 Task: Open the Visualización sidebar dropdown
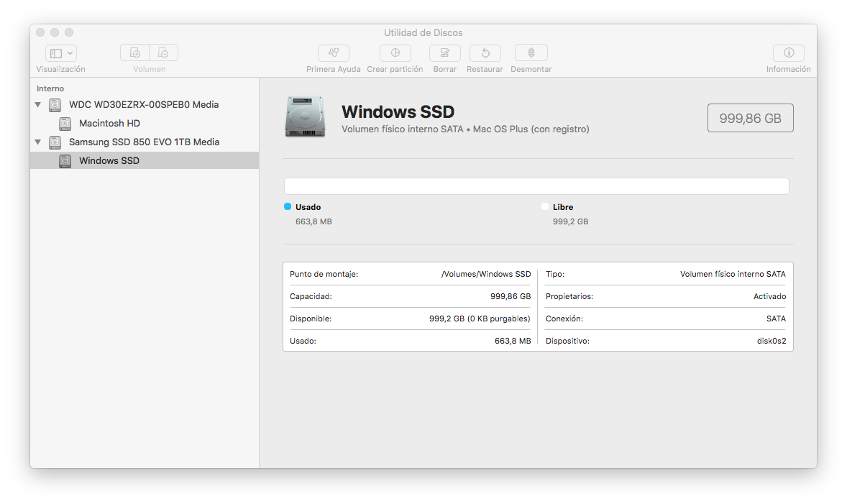[61, 53]
